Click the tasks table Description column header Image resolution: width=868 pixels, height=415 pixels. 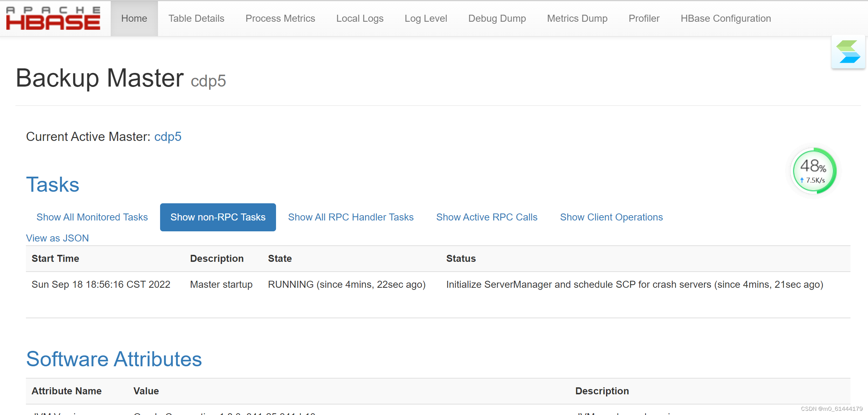pos(217,259)
